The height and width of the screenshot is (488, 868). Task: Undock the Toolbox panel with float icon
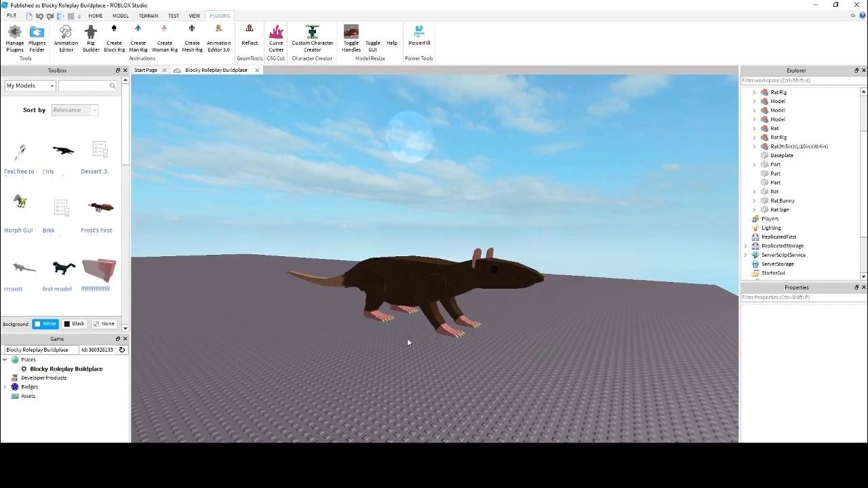[x=118, y=70]
